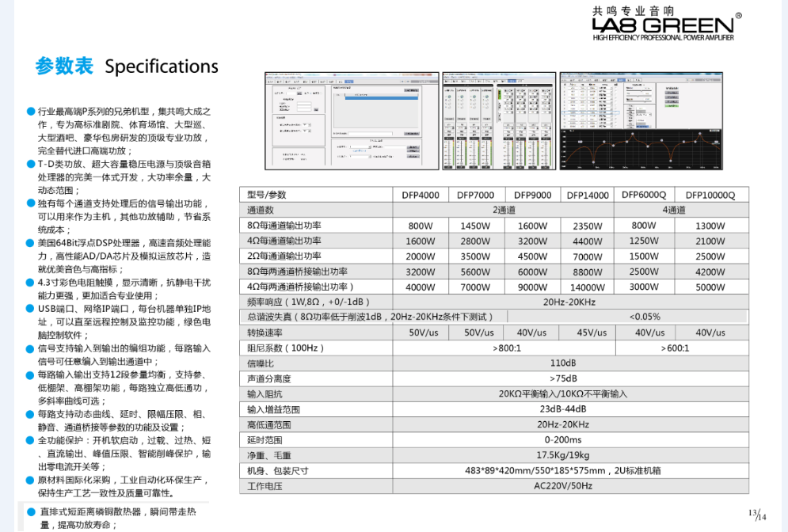Click the blue bullet beside 原材料国际化采购 line

(31, 480)
